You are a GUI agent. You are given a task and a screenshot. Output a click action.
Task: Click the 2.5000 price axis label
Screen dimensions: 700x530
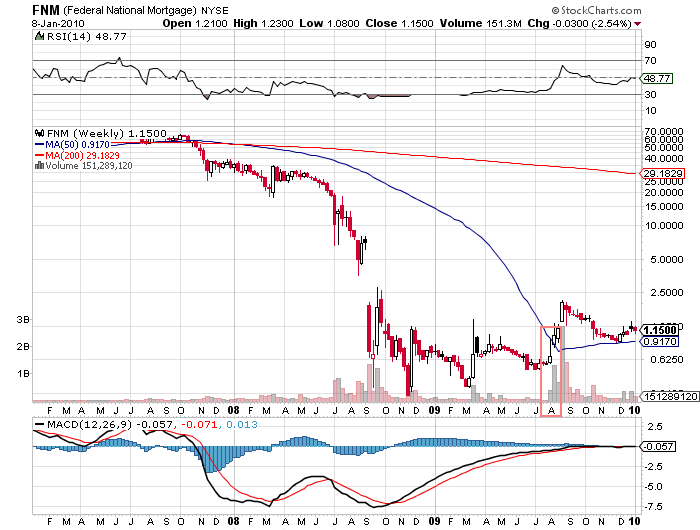pos(666,292)
